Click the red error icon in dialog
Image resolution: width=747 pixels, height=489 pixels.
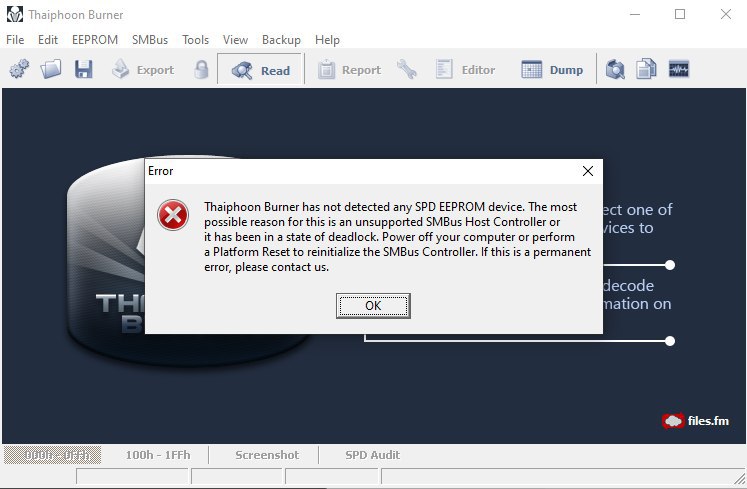click(173, 215)
